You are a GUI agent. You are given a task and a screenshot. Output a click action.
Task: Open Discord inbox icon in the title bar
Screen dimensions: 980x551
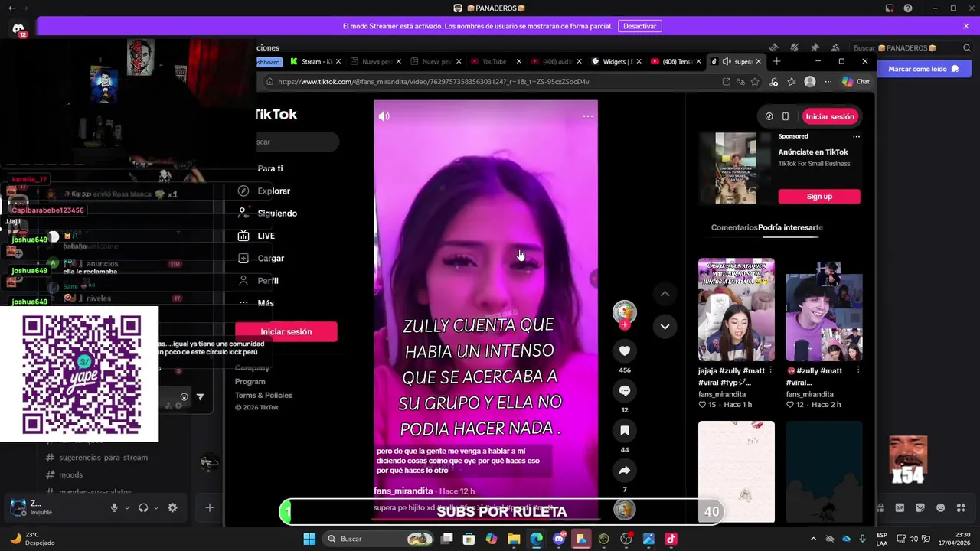pos(889,8)
